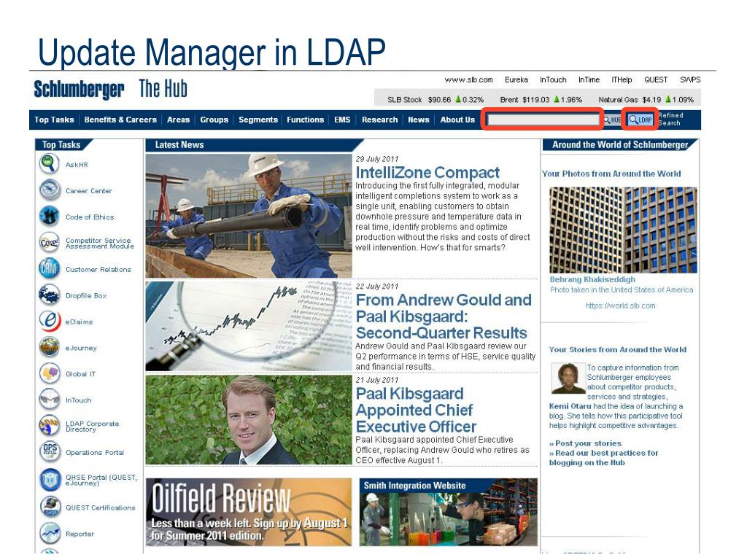Open the InTouch top header link
Screen dimensions: 747x560
pyautogui.click(x=553, y=79)
